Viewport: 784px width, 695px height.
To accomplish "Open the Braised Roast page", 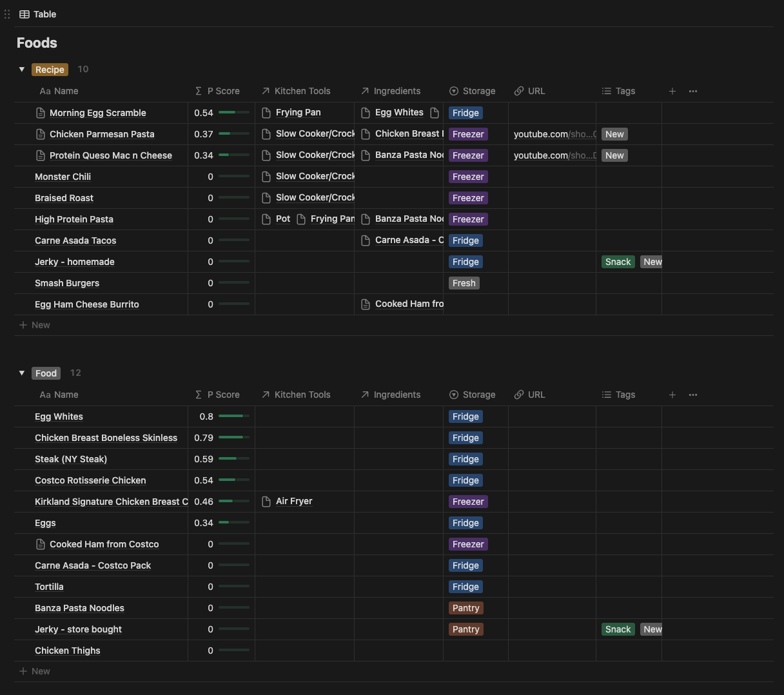I will point(64,198).
